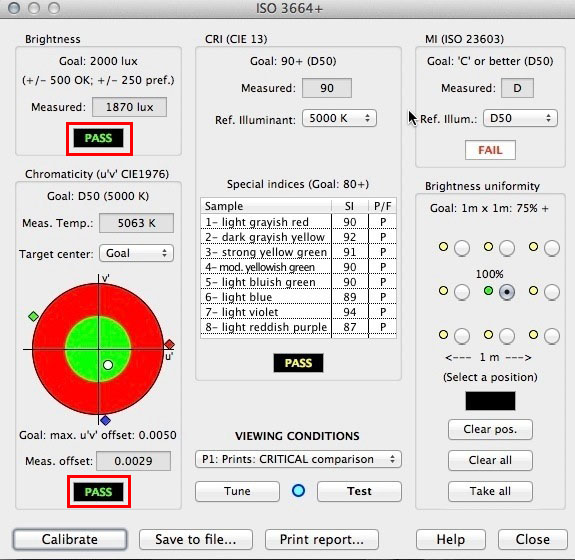Select the top-left brightness uniformity position
Viewport: 575px width, 560px height.
(x=462, y=248)
